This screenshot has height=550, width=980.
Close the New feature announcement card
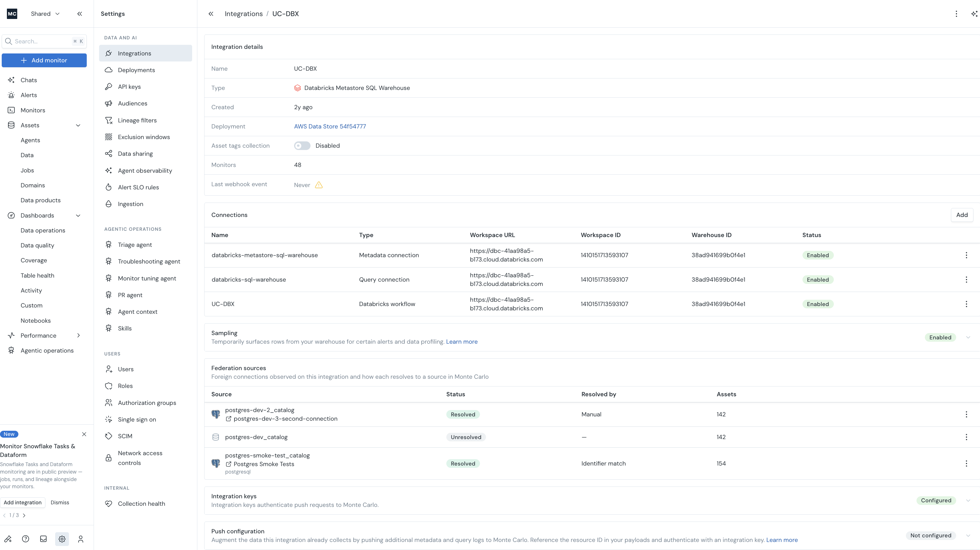(x=84, y=434)
